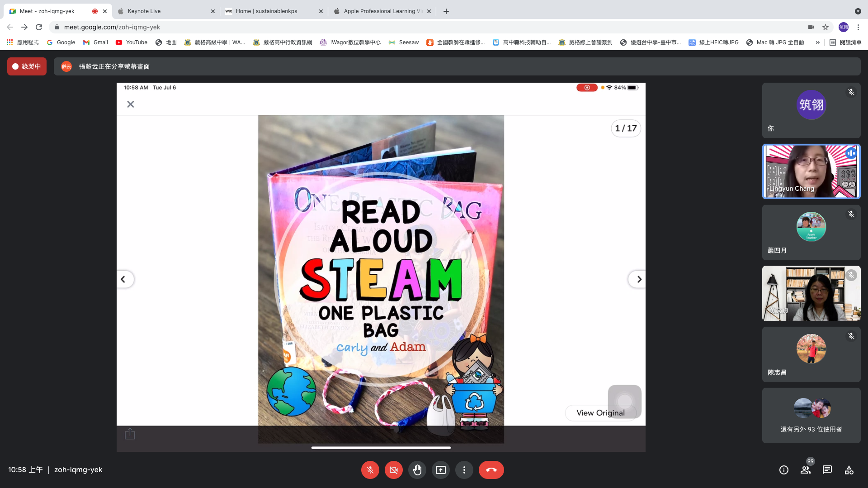This screenshot has height=488, width=868.
Task: Open the YouTube bookmark
Action: click(x=132, y=42)
